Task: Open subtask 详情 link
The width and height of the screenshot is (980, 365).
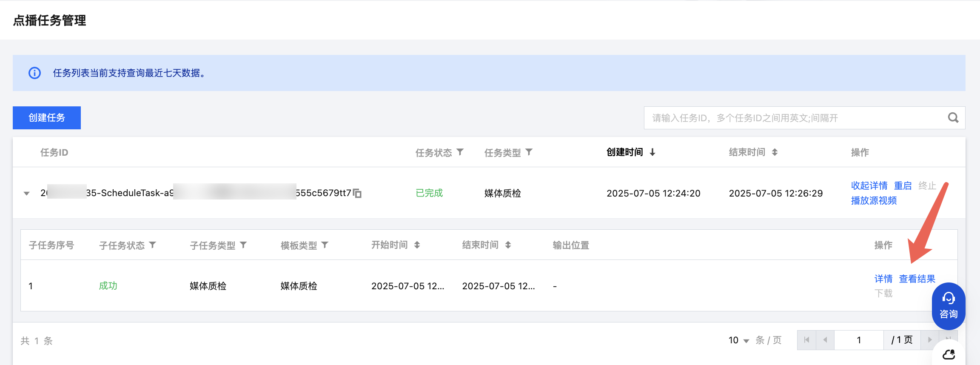Action: (x=883, y=279)
